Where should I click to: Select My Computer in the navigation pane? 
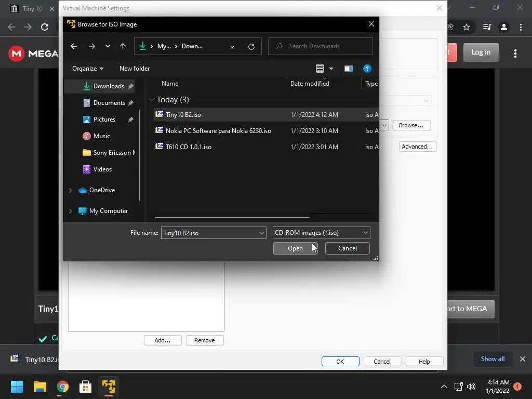pos(103,211)
